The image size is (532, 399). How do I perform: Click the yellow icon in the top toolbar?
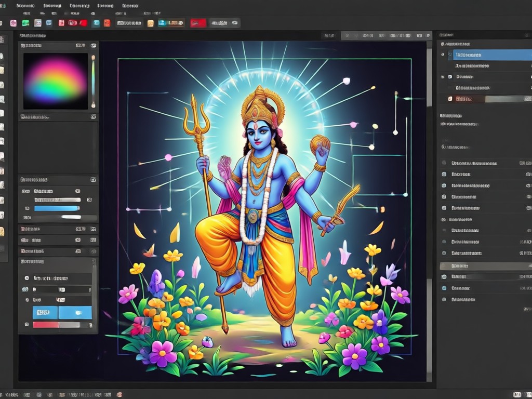click(150, 23)
